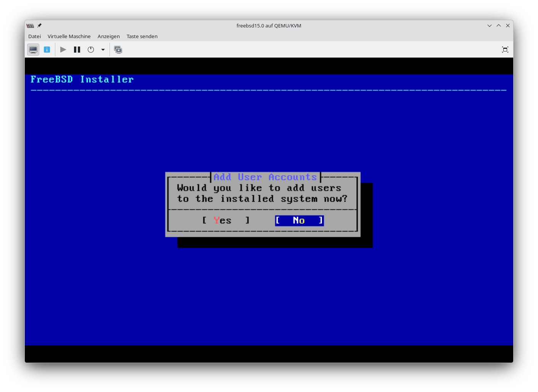
Task: Minimize the freebsd15.0 window
Action: 489,26
